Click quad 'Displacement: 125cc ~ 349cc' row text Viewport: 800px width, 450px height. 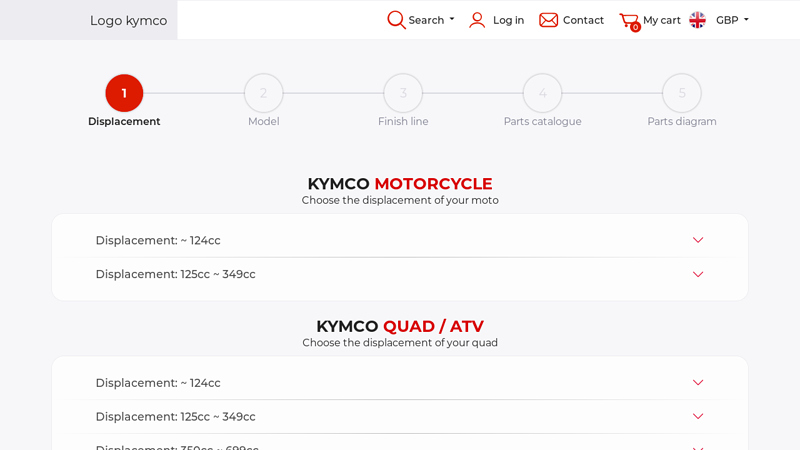[x=176, y=416]
